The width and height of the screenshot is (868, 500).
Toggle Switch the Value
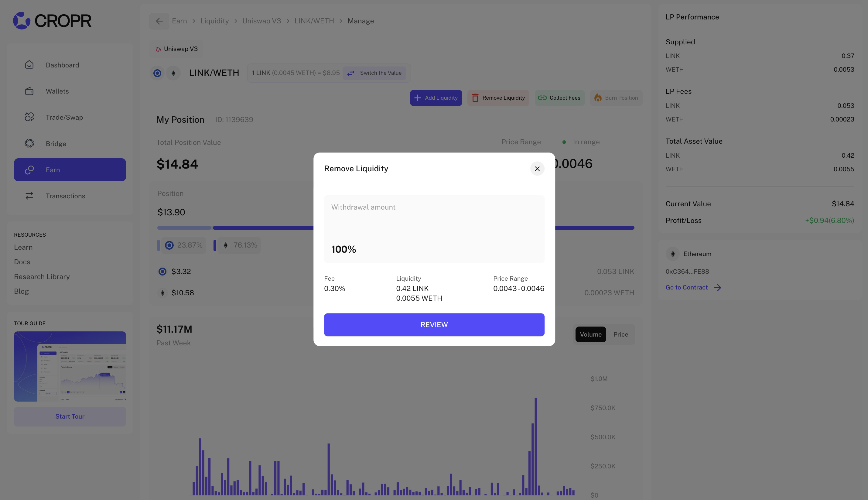[x=374, y=73]
